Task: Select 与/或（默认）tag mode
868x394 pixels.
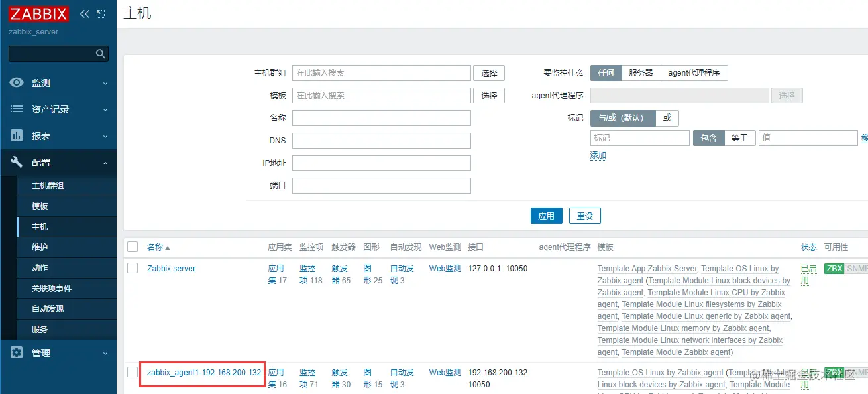Action: pyautogui.click(x=623, y=118)
